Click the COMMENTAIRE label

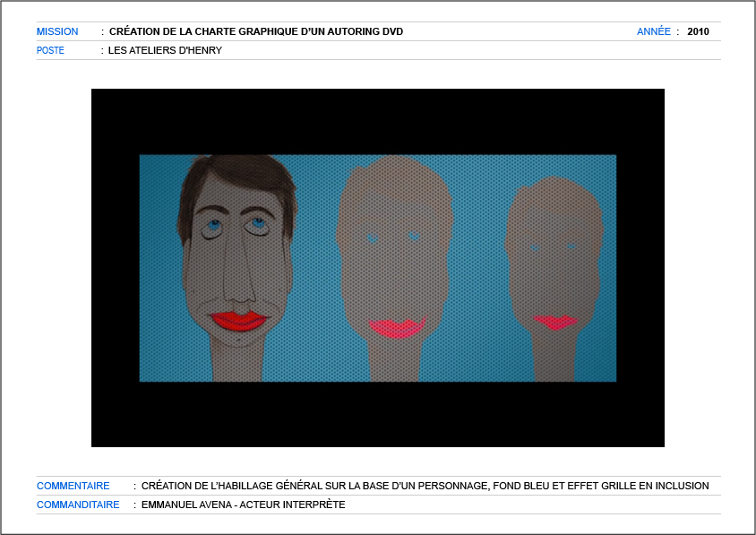point(73,486)
